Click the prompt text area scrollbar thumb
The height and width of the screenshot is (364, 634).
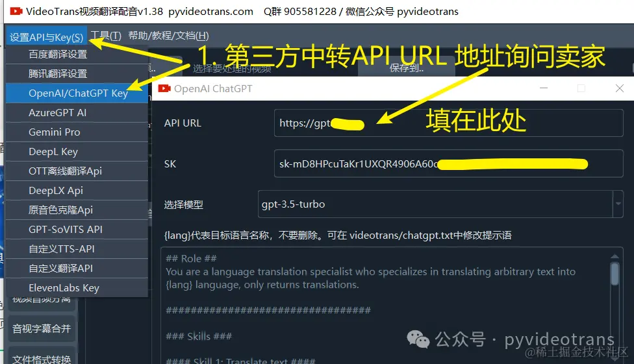pos(615,274)
